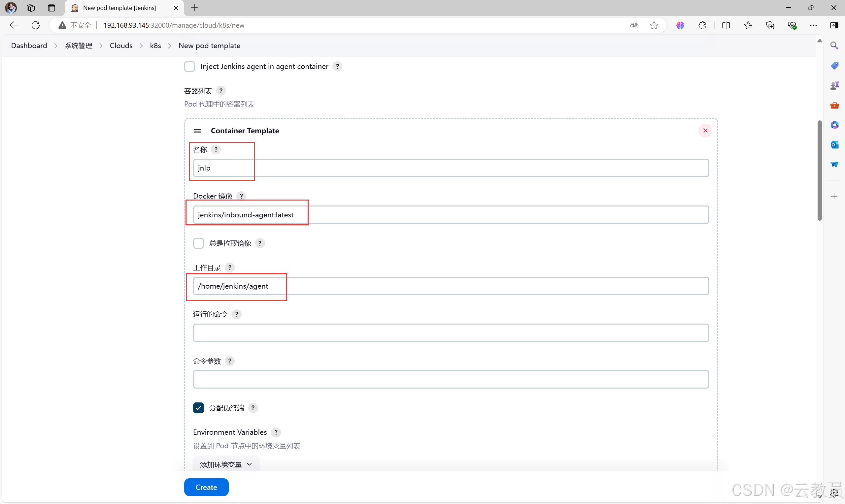
Task: Open help for 运行的命令 field
Action: pos(237,314)
